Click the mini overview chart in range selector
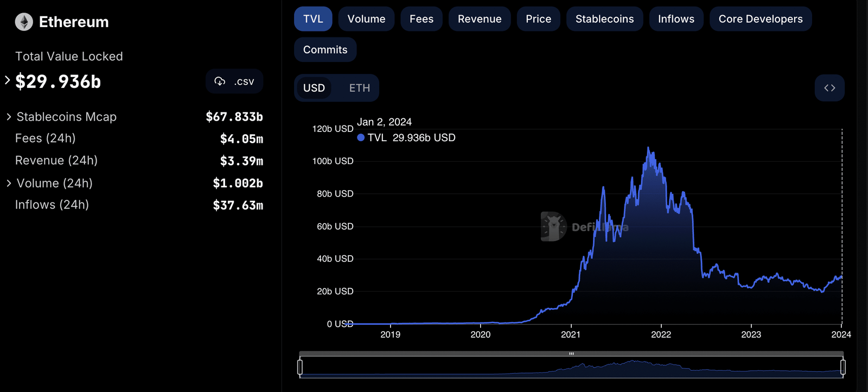Viewport: 868px width, 392px height. (x=571, y=368)
